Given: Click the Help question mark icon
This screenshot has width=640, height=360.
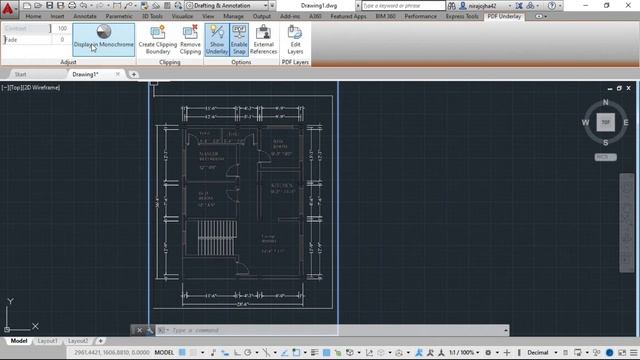Looking at the screenshot, I should [552, 6].
